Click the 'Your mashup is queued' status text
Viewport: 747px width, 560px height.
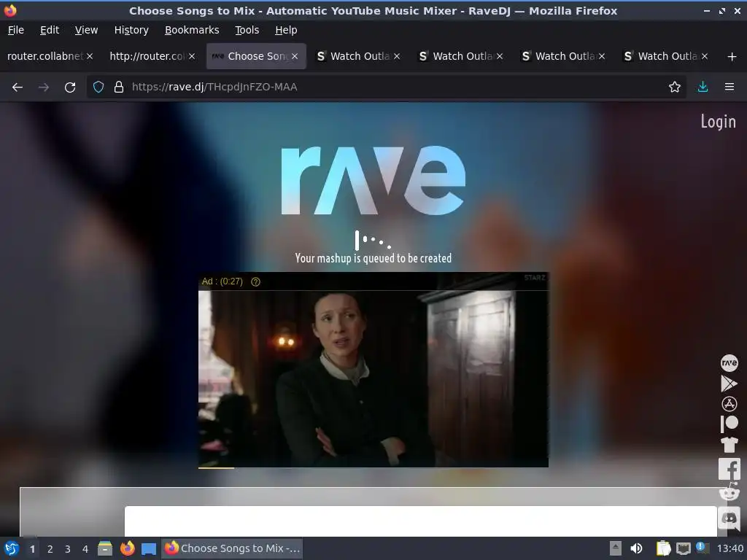pyautogui.click(x=373, y=258)
